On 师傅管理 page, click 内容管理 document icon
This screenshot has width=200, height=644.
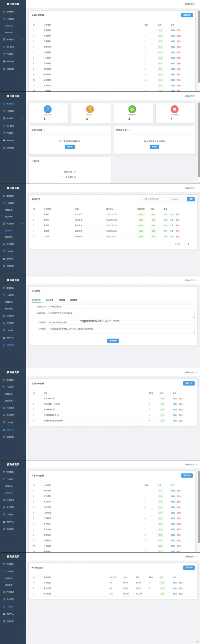coord(4,224)
